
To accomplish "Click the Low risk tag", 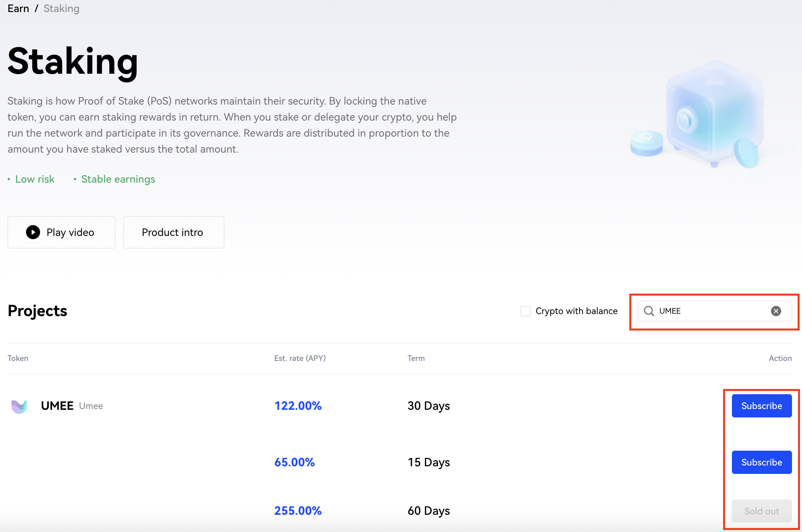I will coord(34,179).
